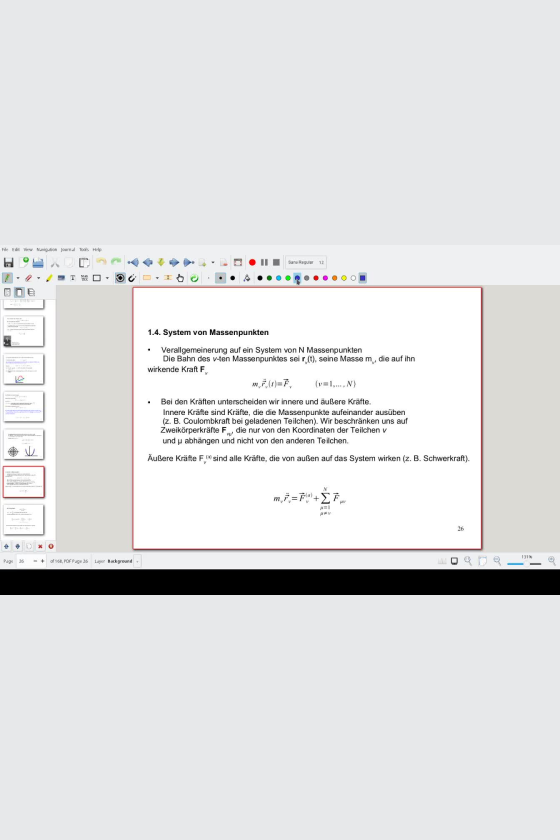Open the font selector Sans Regular
560x840 pixels.
(x=305, y=262)
